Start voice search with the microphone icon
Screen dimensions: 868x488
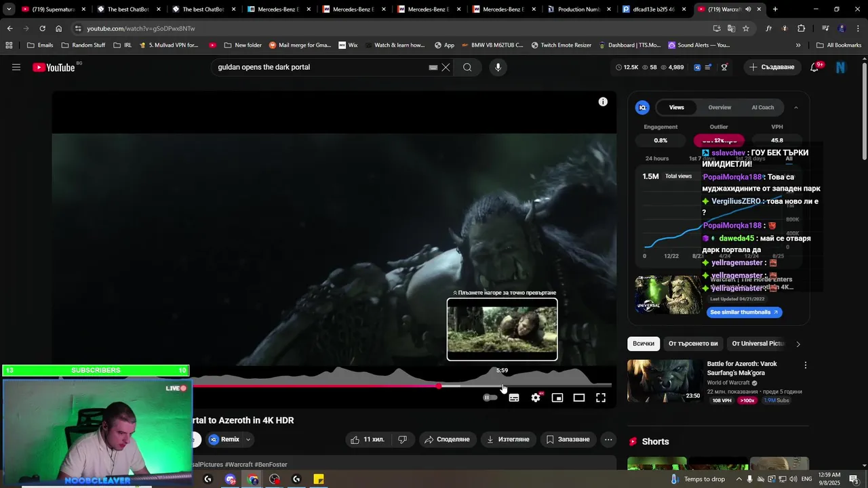(498, 67)
